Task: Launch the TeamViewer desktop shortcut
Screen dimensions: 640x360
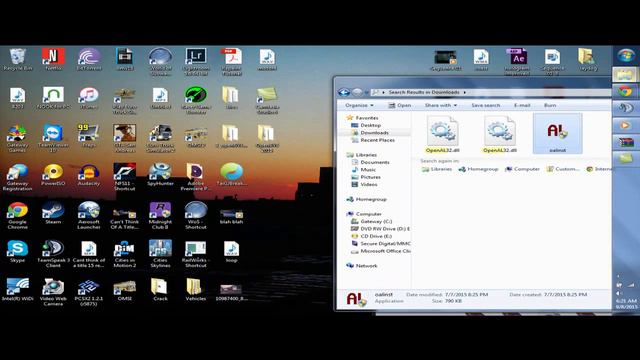Action: pos(53,138)
